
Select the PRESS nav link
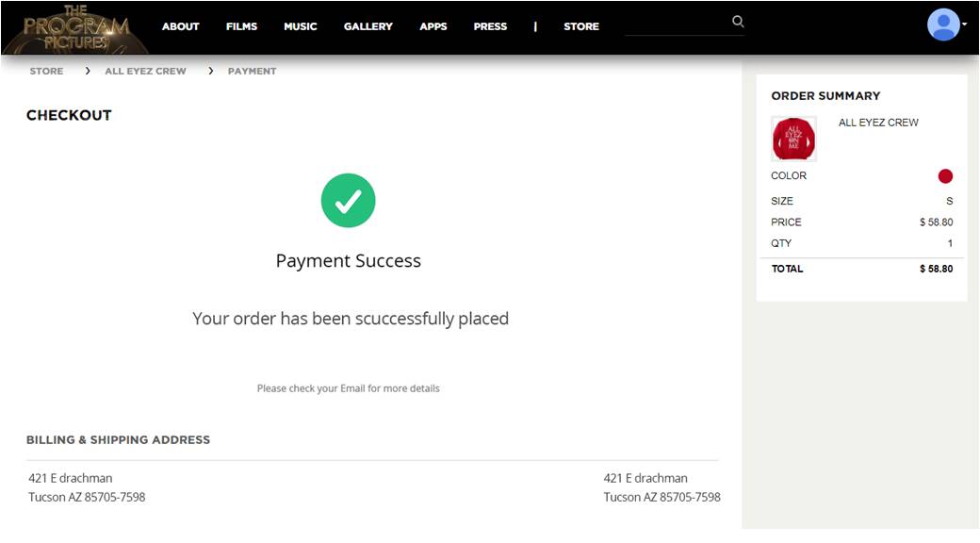pos(490,26)
